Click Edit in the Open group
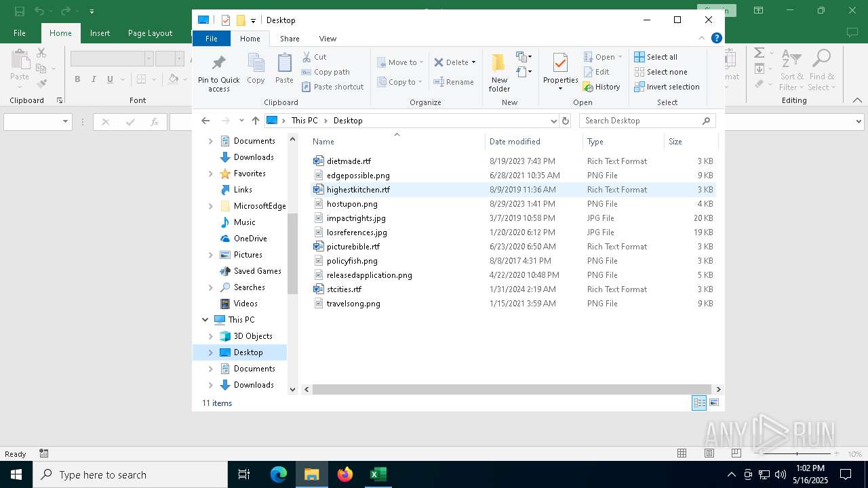The height and width of the screenshot is (488, 868). pyautogui.click(x=596, y=72)
